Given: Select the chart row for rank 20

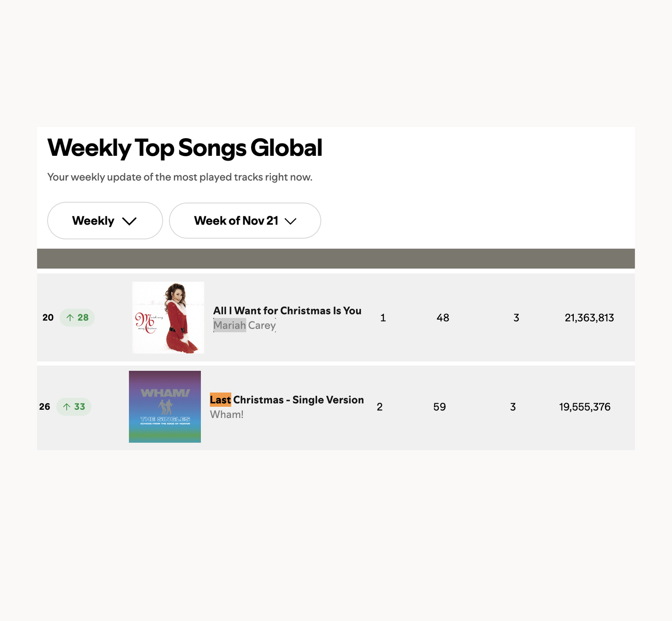Looking at the screenshot, I should pyautogui.click(x=336, y=318).
